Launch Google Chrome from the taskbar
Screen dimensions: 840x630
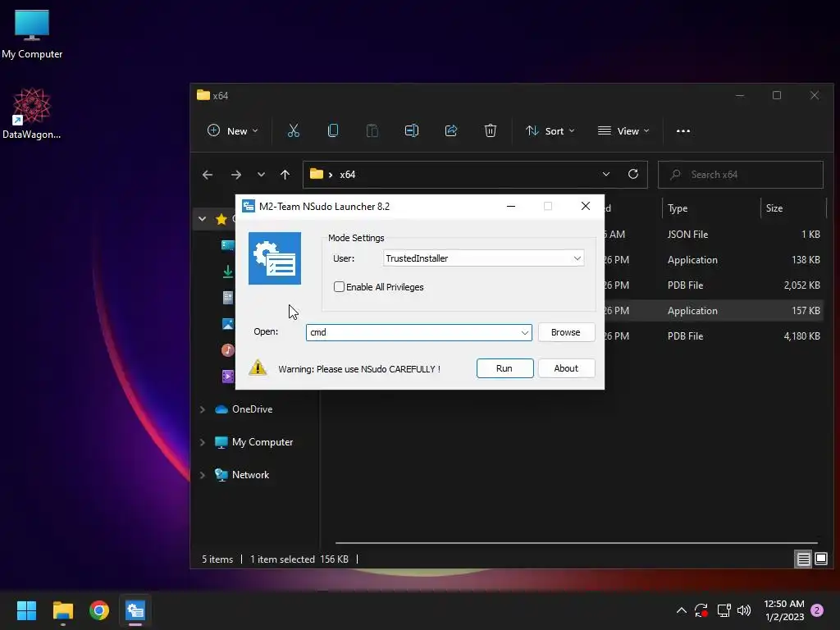[x=99, y=610]
